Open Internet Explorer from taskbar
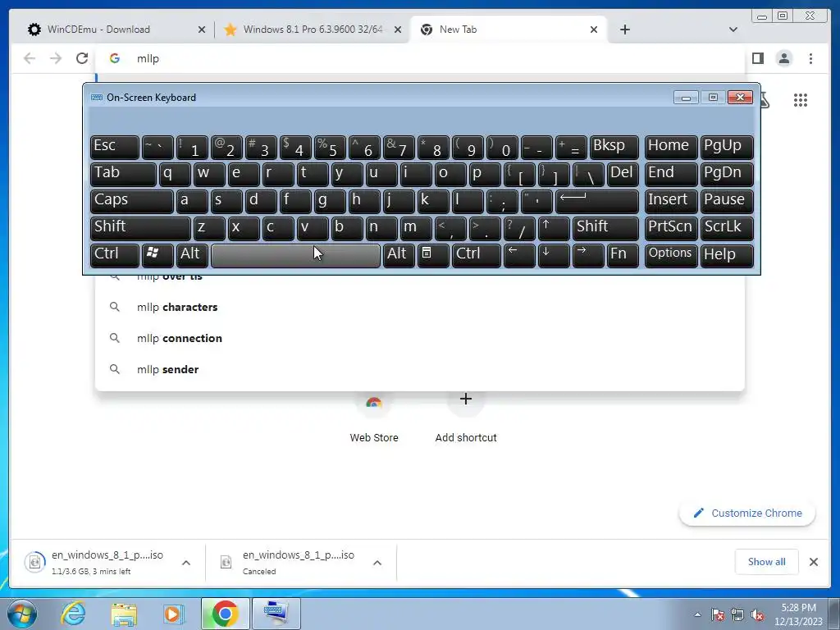Screen dimensions: 840x630 tap(73, 614)
